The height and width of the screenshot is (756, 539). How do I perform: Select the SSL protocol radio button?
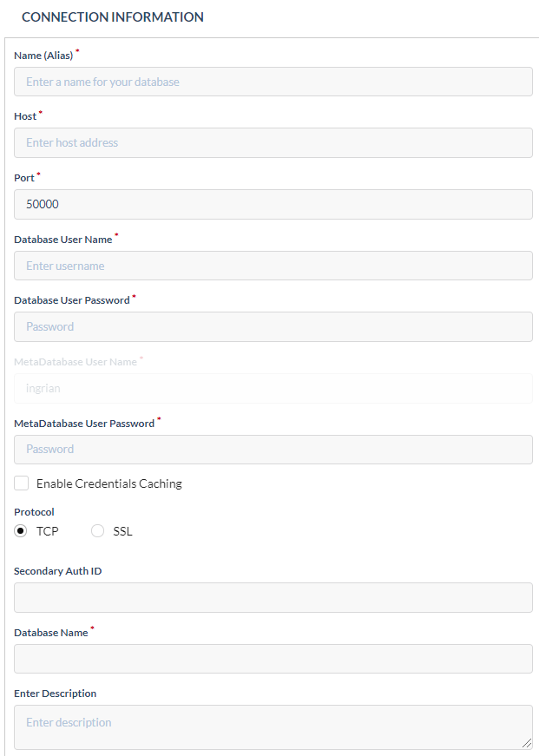[x=97, y=530]
